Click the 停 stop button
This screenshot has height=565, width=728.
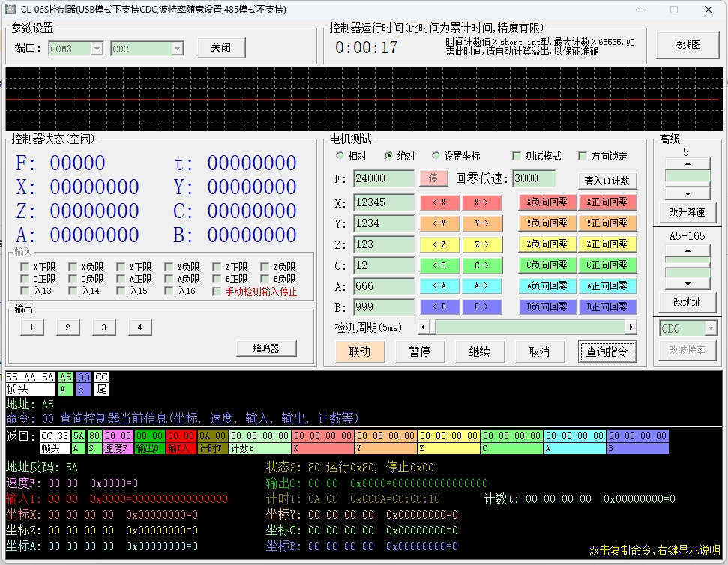point(433,178)
